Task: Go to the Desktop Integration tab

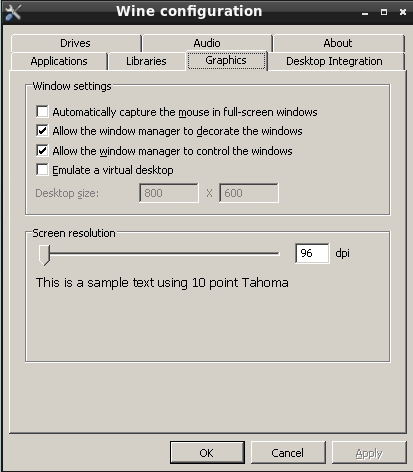Action: pos(335,61)
